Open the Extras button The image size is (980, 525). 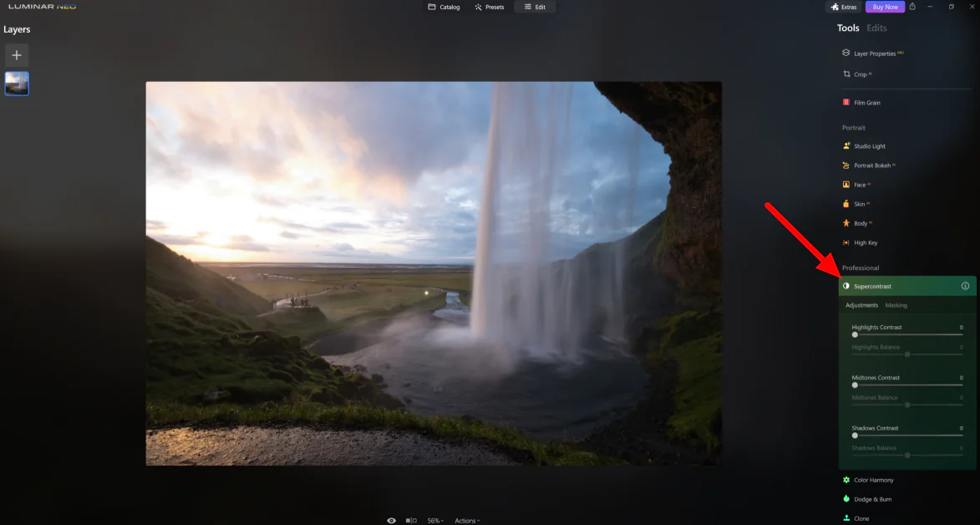(844, 7)
